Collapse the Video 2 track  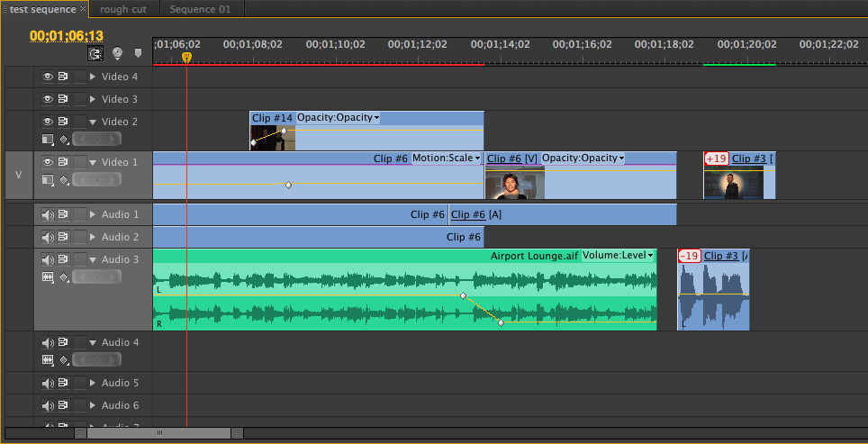coord(93,122)
